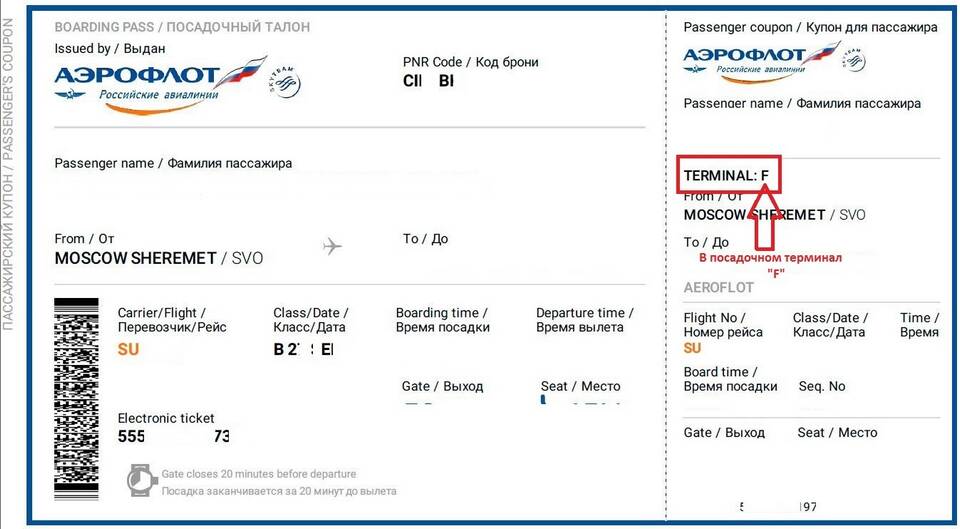This screenshot has height=529, width=960.
Task: Click the airplane icon between From and To
Action: (x=332, y=247)
